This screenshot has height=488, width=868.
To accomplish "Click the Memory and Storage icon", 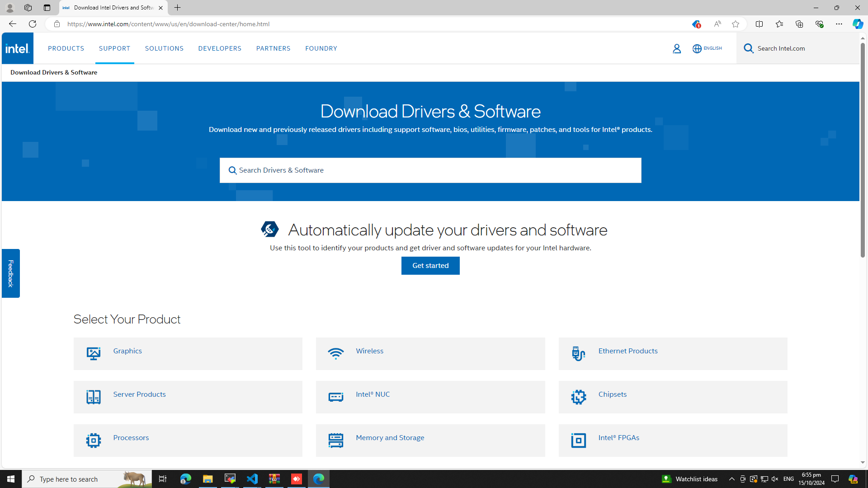I will [x=336, y=440].
